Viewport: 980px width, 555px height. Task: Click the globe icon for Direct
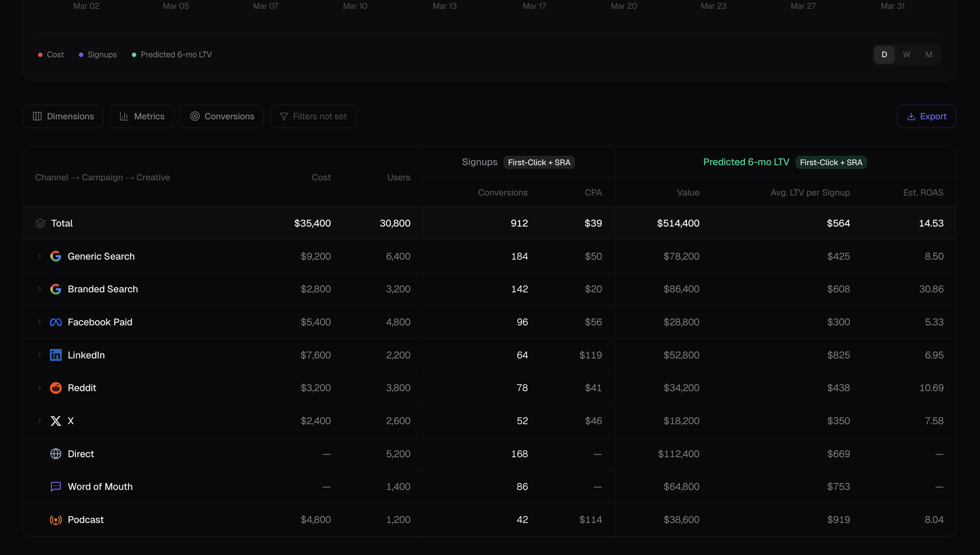pos(56,454)
